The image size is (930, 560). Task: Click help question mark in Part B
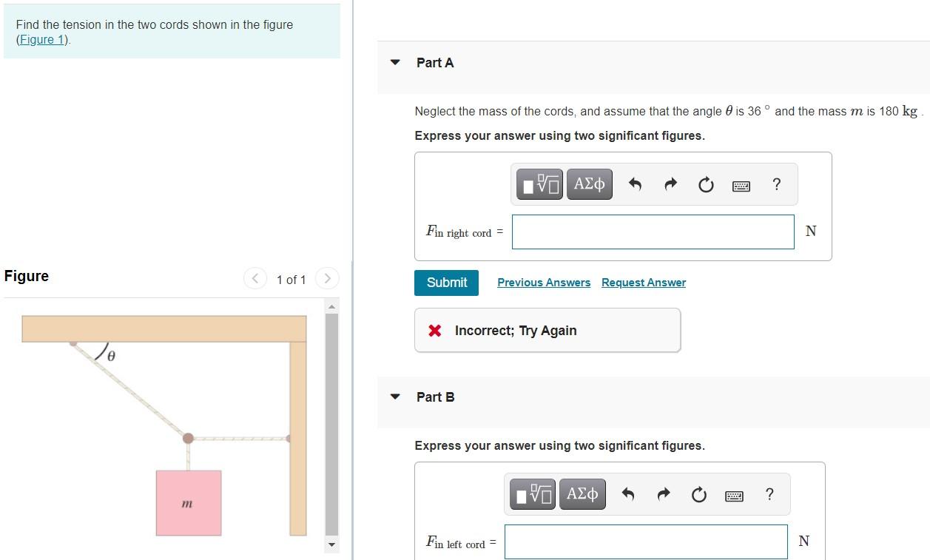coord(769,494)
